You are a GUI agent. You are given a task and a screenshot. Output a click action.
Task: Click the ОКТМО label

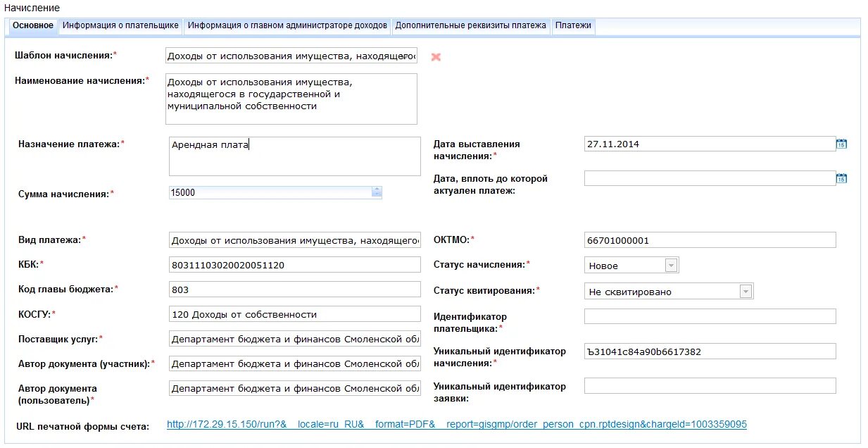coord(454,239)
